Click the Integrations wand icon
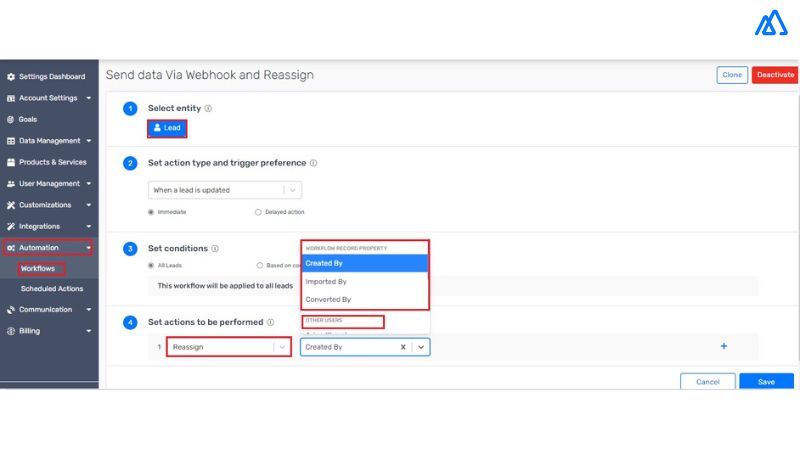This screenshot has height=450, width=800. tap(11, 227)
